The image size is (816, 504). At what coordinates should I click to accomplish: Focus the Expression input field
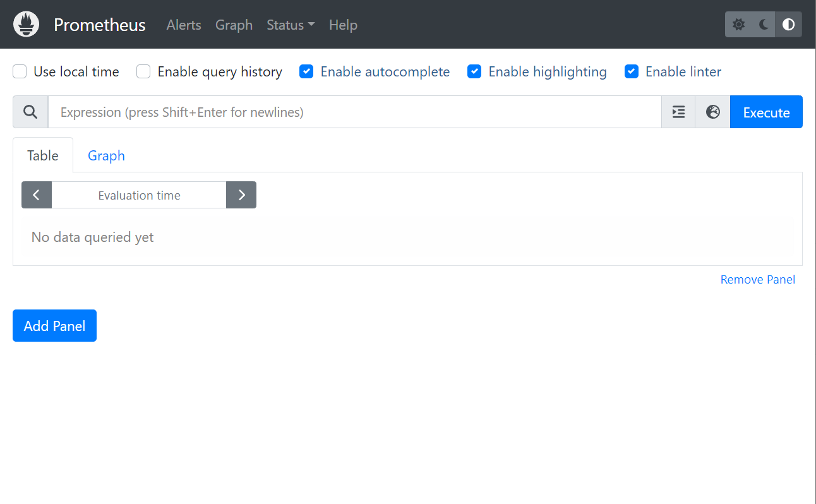pyautogui.click(x=355, y=112)
